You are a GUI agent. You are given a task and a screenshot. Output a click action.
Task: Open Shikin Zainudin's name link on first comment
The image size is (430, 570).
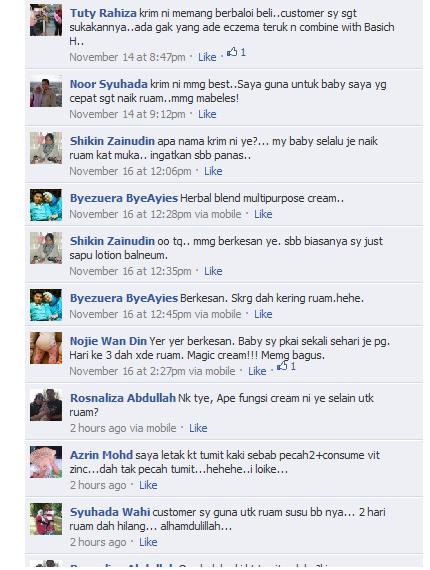tap(112, 141)
